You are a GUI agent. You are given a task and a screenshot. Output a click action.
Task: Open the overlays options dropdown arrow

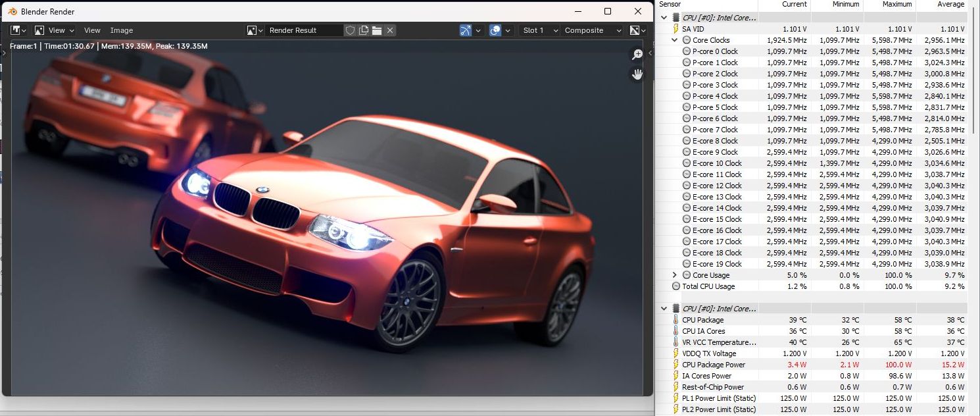508,30
